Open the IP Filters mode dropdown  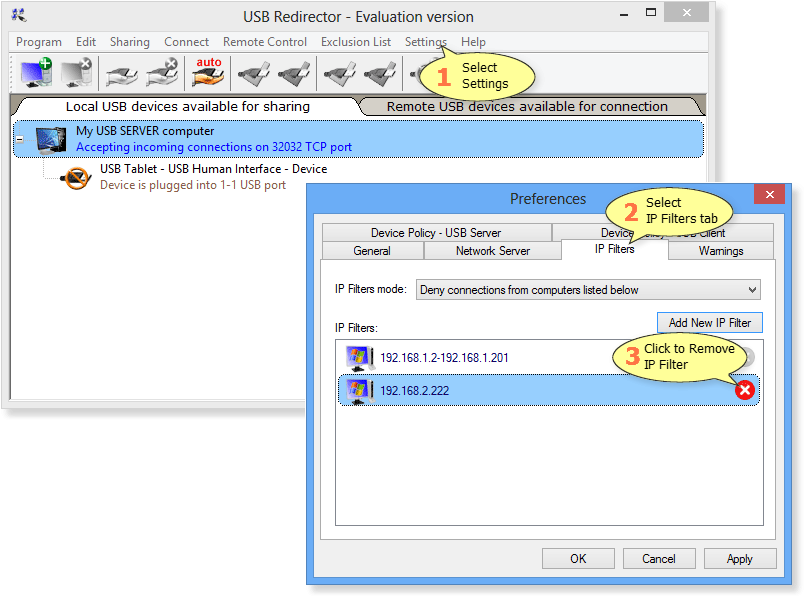(588, 290)
